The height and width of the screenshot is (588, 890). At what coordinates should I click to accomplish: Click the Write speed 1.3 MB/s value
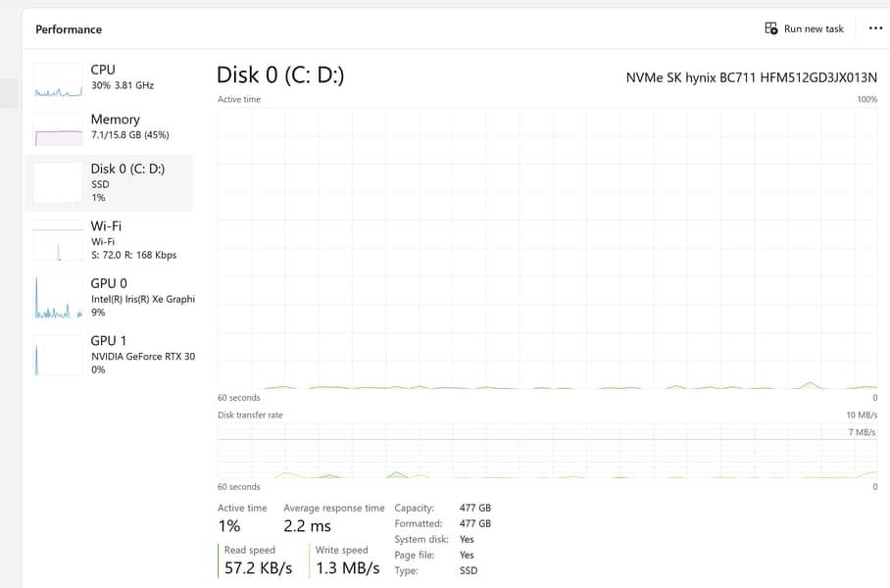click(x=347, y=568)
